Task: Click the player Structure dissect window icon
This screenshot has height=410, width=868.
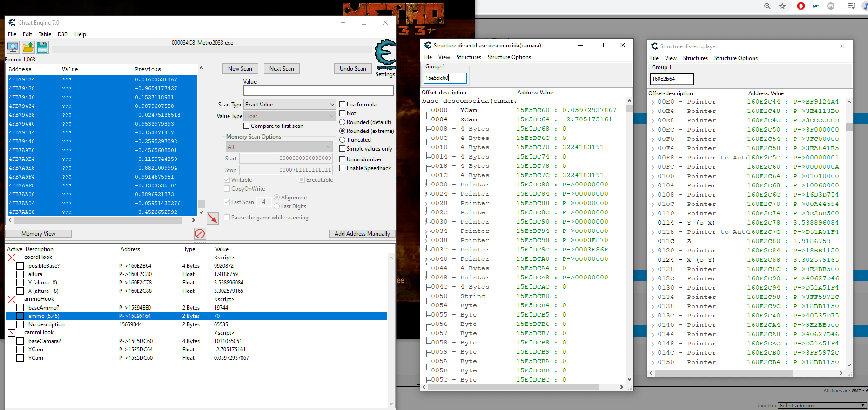Action: [654, 46]
